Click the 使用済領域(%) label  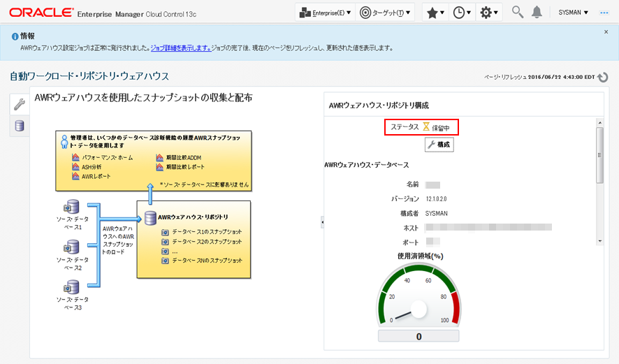click(420, 256)
